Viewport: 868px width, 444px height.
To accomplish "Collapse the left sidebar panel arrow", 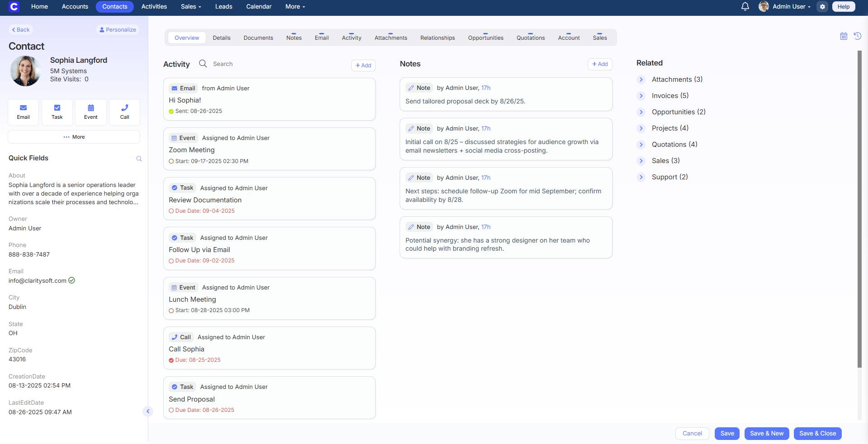I will tap(148, 411).
